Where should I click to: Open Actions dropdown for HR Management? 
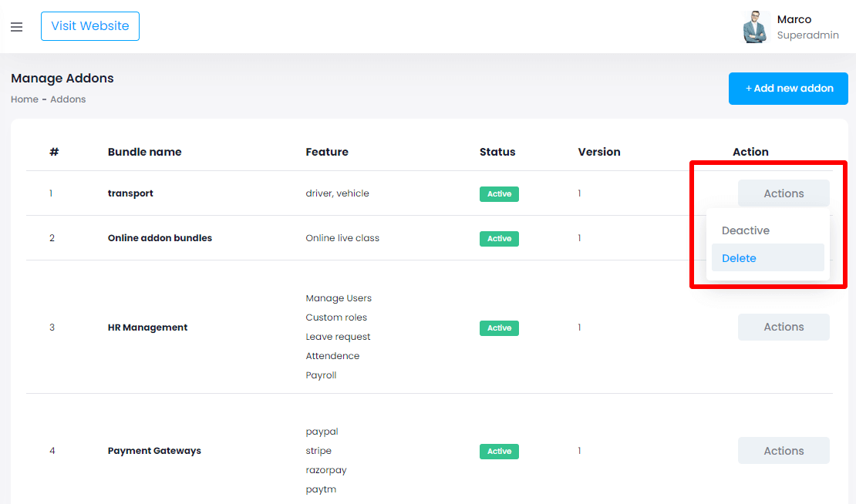(784, 327)
